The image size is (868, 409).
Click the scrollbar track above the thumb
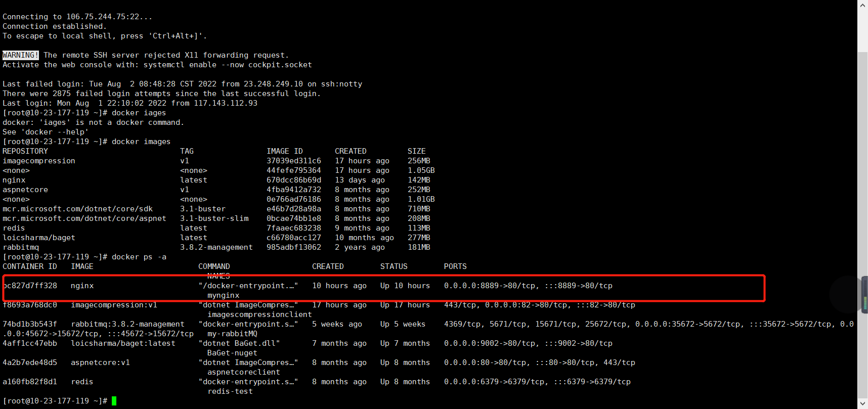click(x=862, y=30)
